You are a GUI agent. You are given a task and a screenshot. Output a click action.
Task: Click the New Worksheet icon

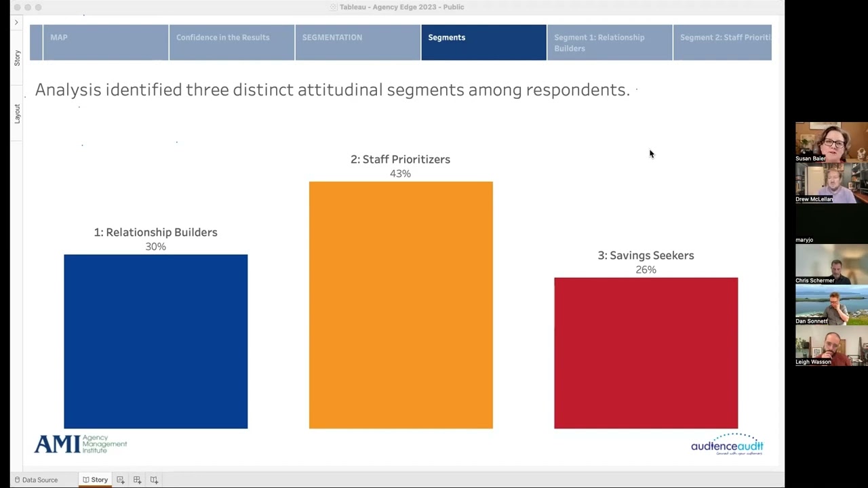click(120, 480)
